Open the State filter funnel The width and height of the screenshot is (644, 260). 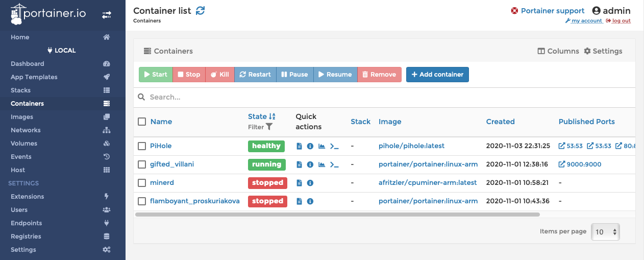point(269,127)
